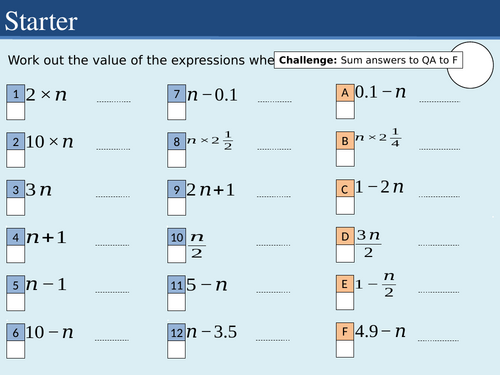500x375 pixels.
Task: Click the dotted answer line for 4.9 − n
Action: click(438, 340)
